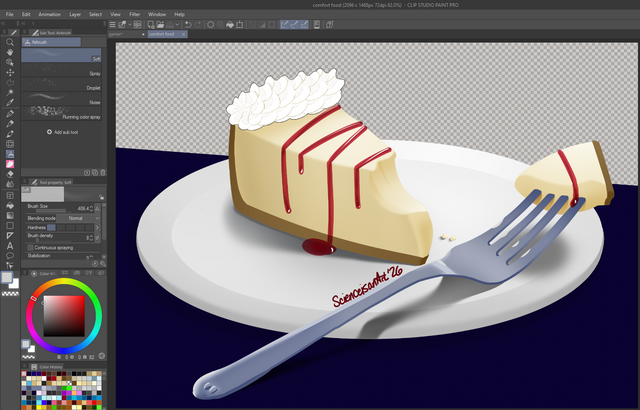Select the Auto select magic wand tool
Viewport: 640px width, 410px height.
tap(10, 93)
